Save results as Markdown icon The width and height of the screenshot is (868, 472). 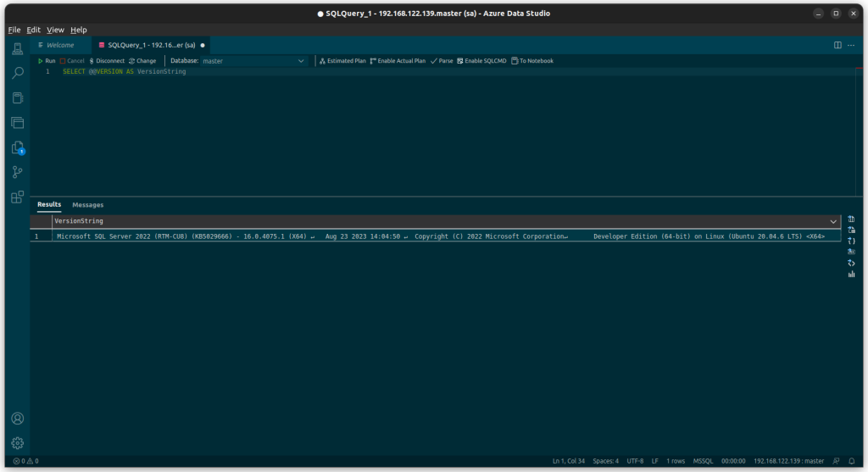click(x=851, y=252)
